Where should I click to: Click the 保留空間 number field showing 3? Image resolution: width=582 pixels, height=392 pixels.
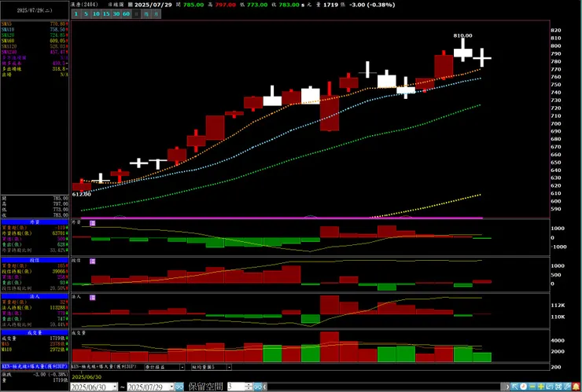click(237, 387)
